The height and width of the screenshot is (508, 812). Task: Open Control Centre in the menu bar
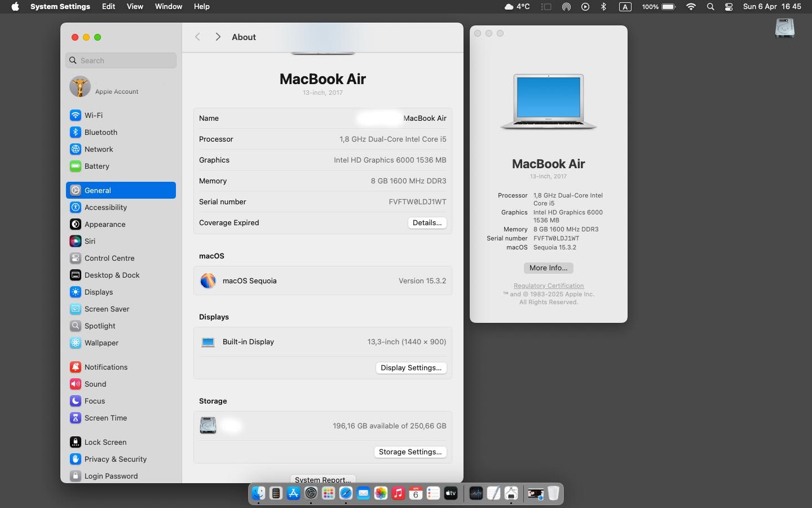tap(729, 7)
